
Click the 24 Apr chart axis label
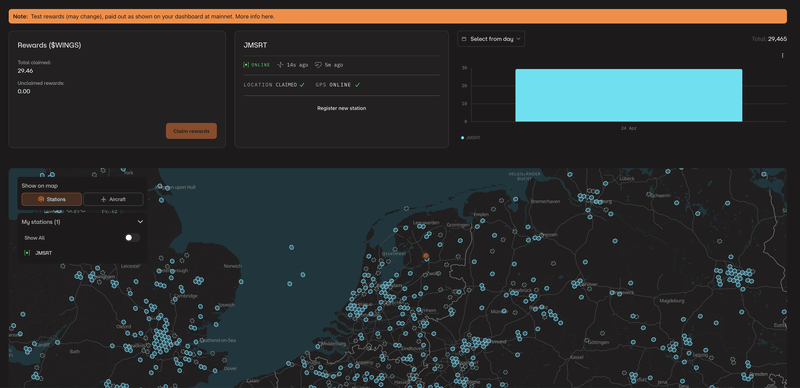coord(629,128)
